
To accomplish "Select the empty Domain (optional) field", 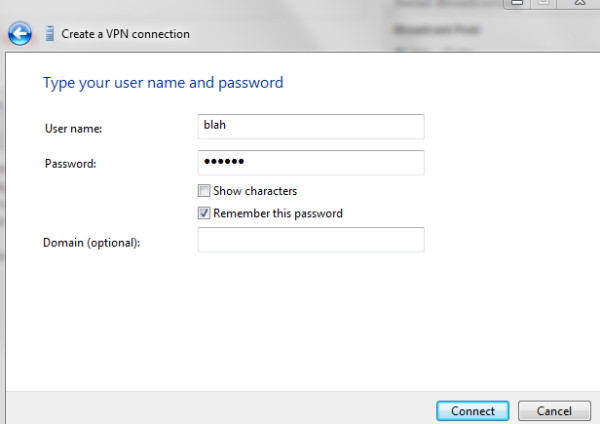I will click(x=311, y=240).
